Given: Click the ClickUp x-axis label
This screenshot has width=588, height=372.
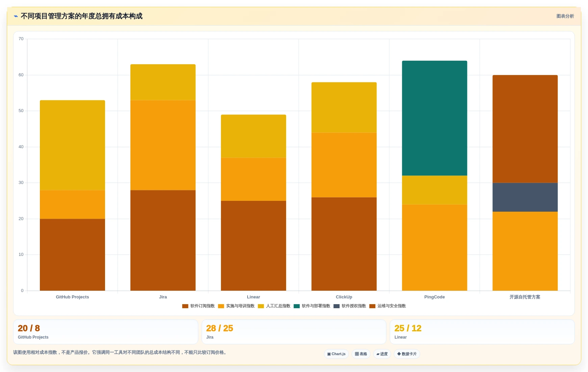Looking at the screenshot, I should [344, 297].
